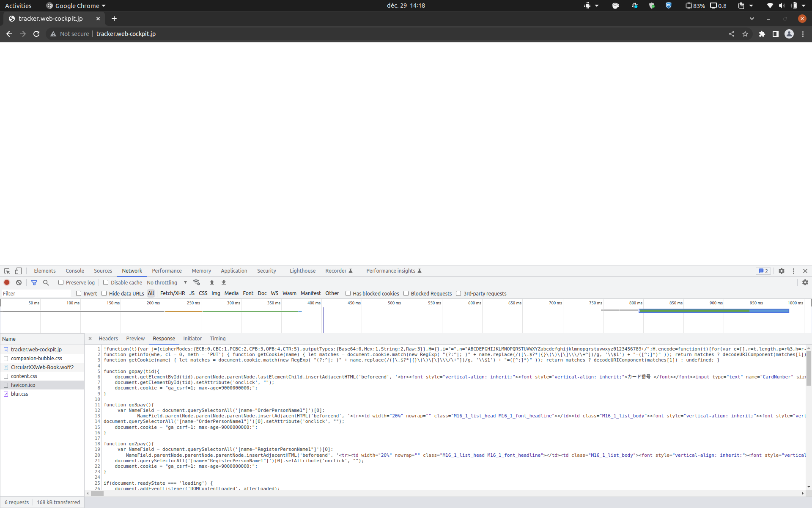Click the export HAR download icon

(x=224, y=282)
